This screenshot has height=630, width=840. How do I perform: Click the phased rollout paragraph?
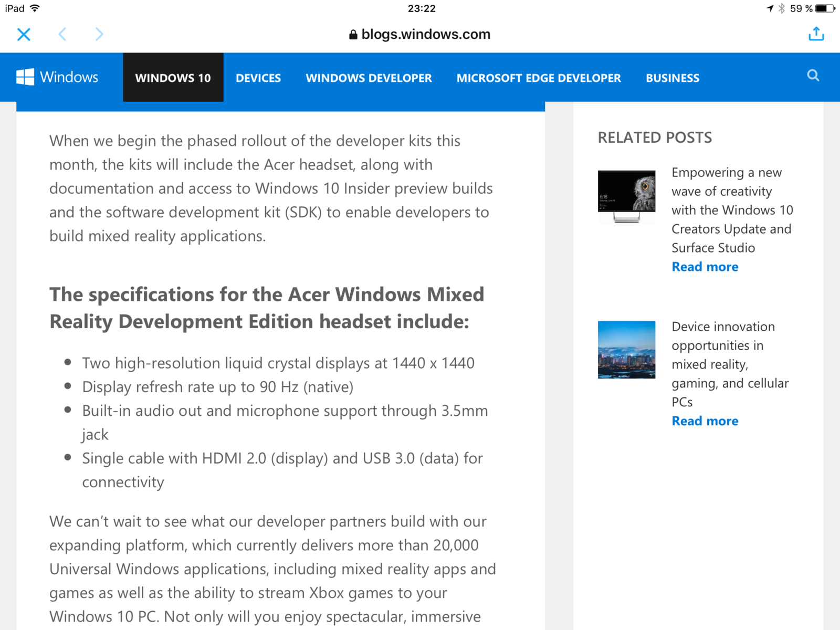pyautogui.click(x=271, y=188)
